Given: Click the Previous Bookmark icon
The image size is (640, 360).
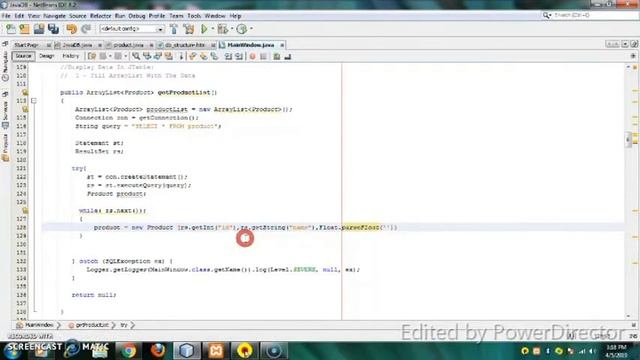Looking at the screenshot, I should pos(193,56).
